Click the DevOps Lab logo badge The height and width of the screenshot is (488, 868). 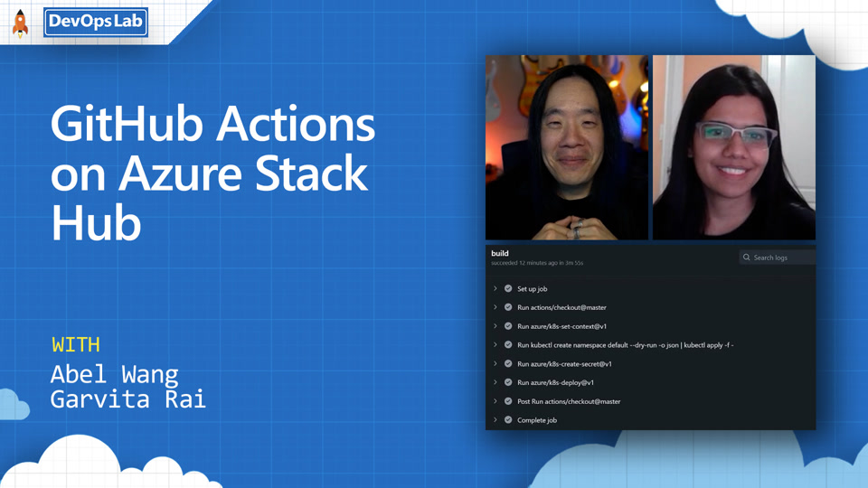coord(96,22)
